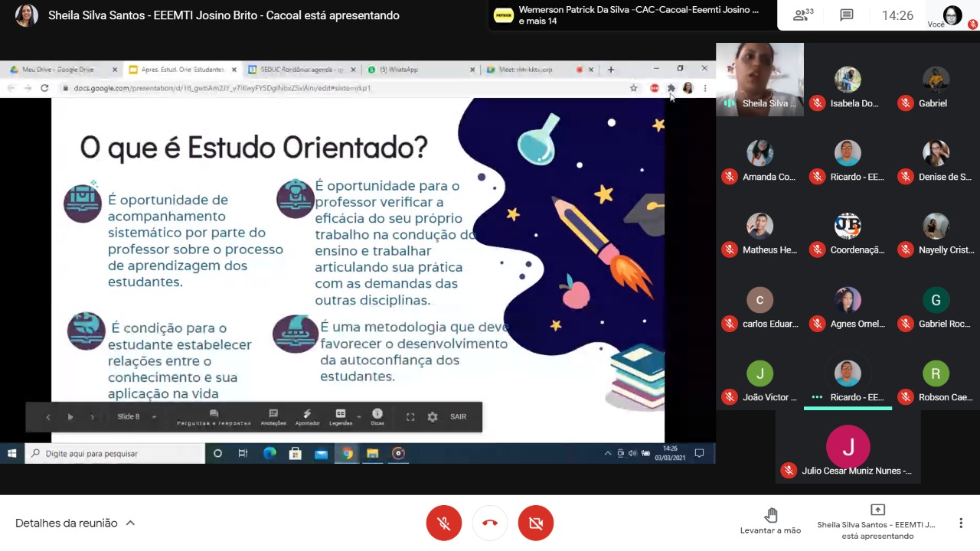The height and width of the screenshot is (551, 980).
Task: Focus the docs.google.com address bar
Action: [x=345, y=88]
